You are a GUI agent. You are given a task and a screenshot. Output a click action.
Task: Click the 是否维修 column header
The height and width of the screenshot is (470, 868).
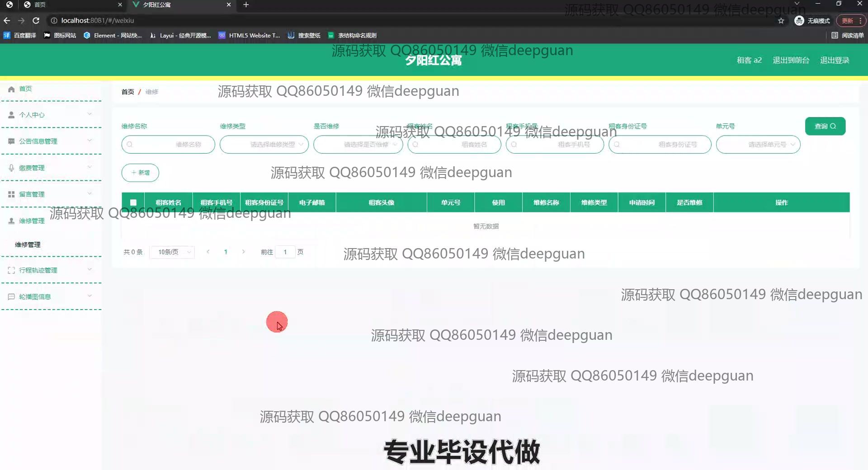point(689,202)
